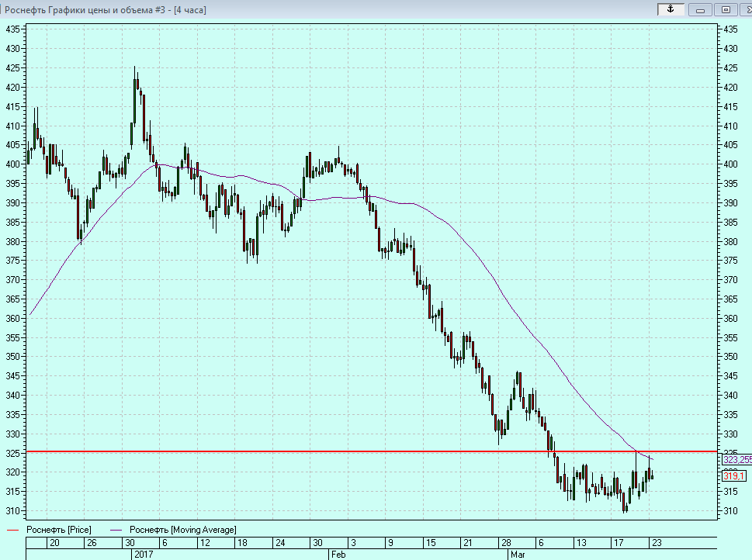
Task: Click 315 on the right price scale
Action: point(730,492)
